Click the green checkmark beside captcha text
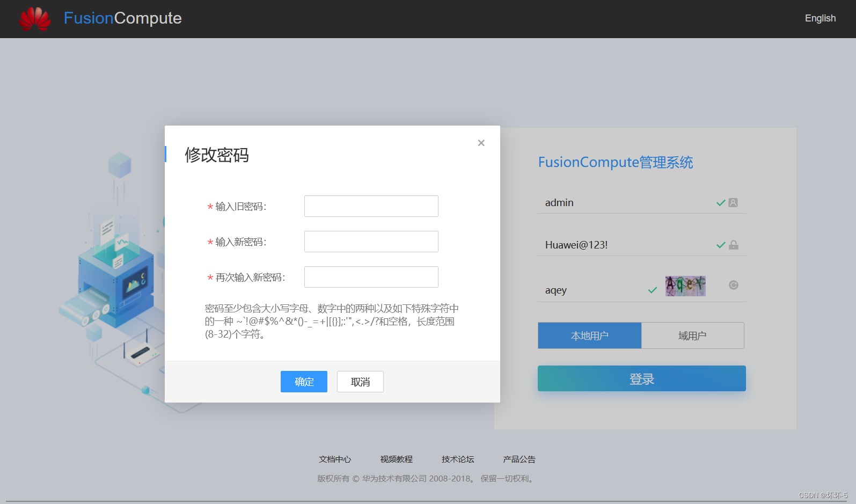 (653, 290)
